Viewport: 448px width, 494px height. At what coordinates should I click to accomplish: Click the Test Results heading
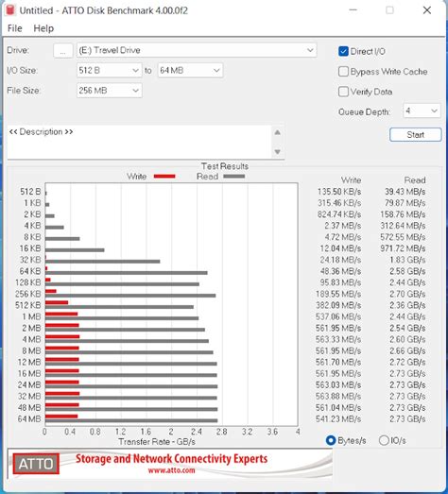225,166
